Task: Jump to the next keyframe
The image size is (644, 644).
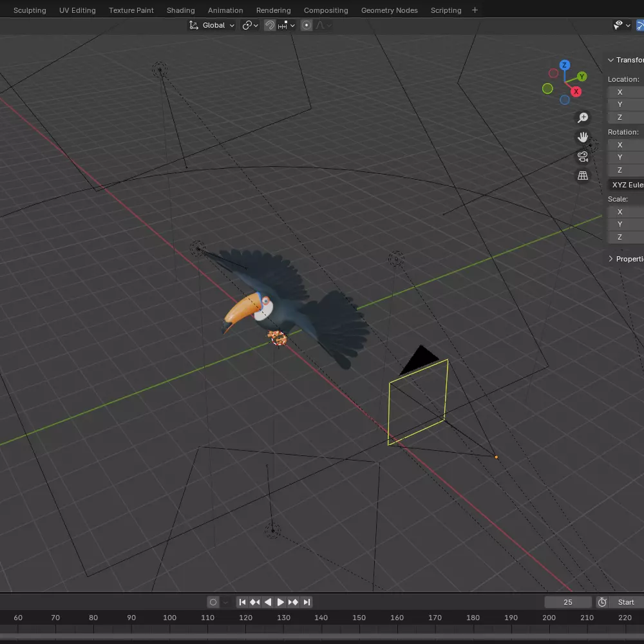Action: (293, 602)
